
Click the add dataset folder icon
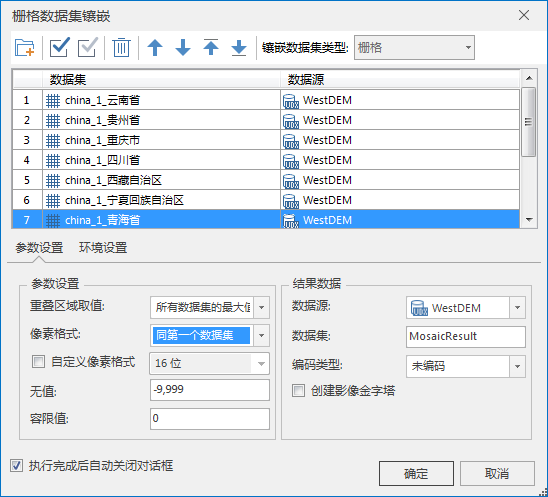[24, 48]
